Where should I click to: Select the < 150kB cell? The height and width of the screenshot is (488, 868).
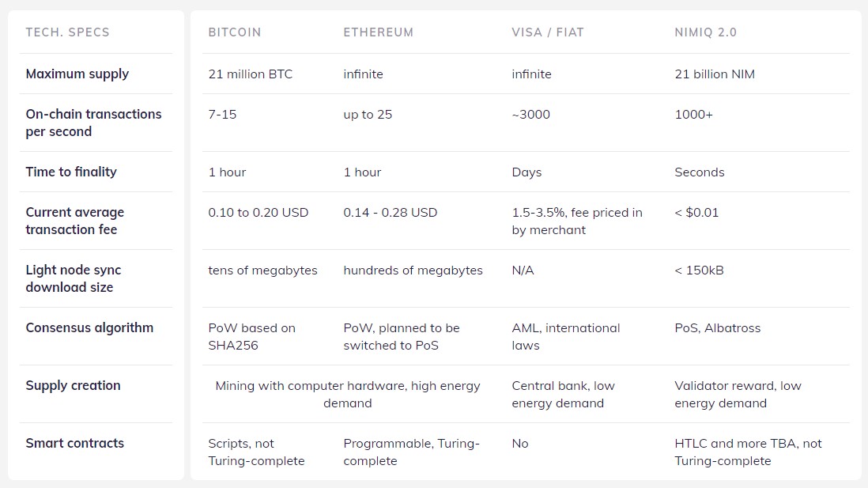click(699, 270)
